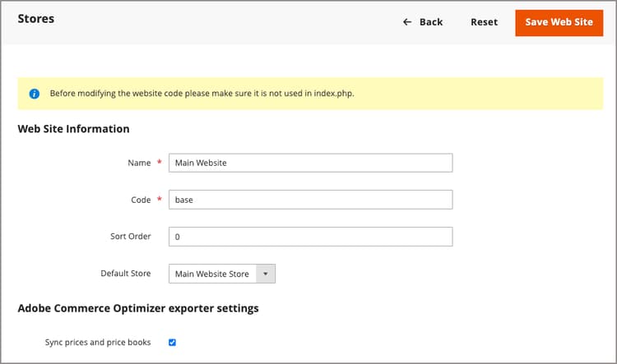The width and height of the screenshot is (617, 364).
Task: Open the Default Store dropdown
Action: pyautogui.click(x=222, y=274)
